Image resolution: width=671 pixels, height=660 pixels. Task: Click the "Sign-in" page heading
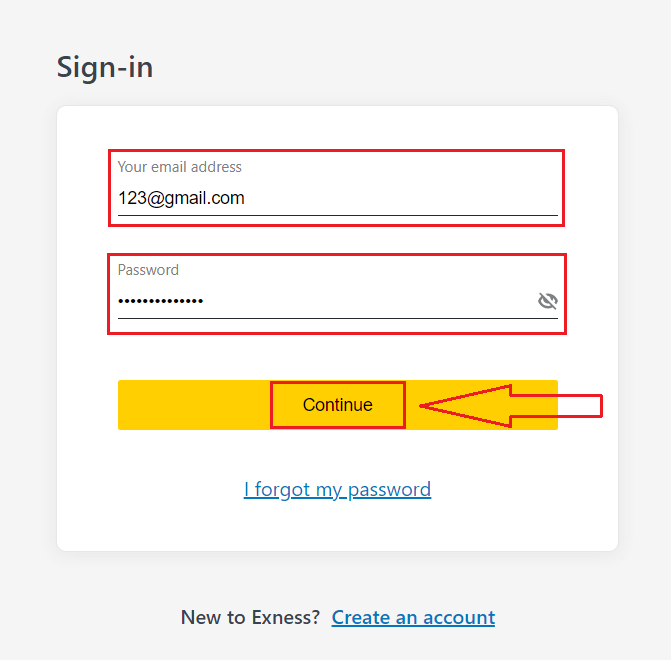(105, 67)
